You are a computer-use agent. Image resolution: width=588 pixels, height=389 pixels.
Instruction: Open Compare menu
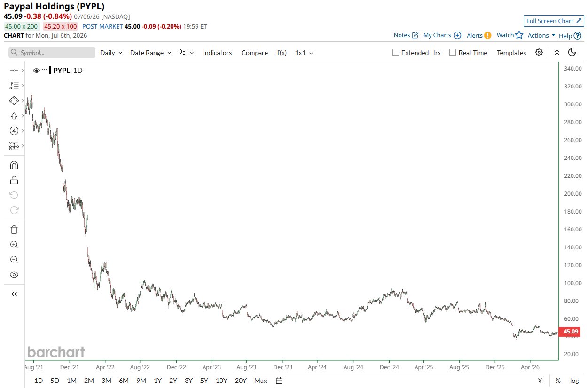tap(254, 53)
